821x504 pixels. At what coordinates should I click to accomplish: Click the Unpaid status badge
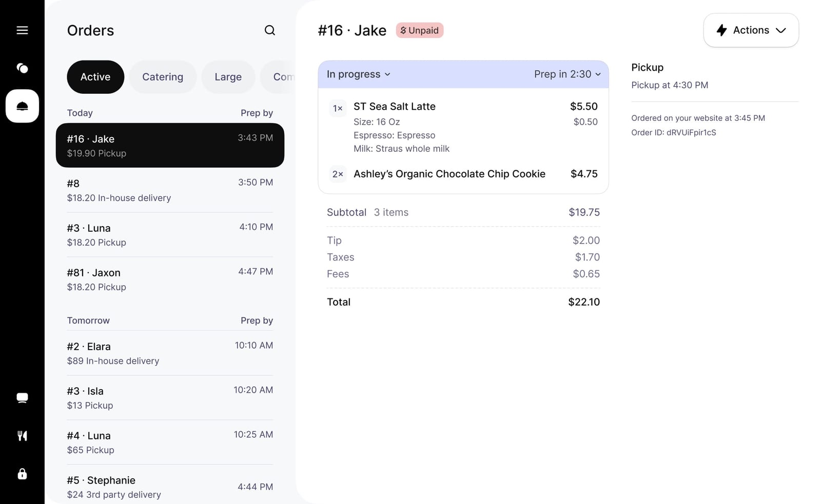coord(420,30)
